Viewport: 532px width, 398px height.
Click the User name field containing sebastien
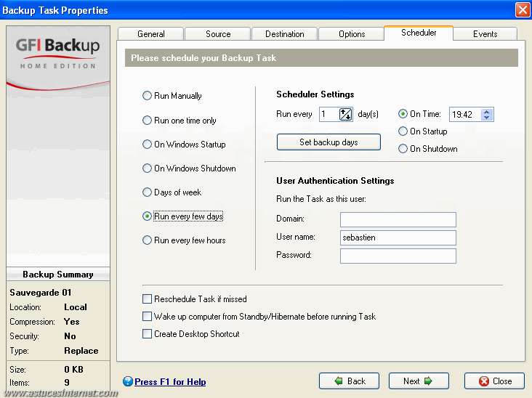tap(398, 237)
